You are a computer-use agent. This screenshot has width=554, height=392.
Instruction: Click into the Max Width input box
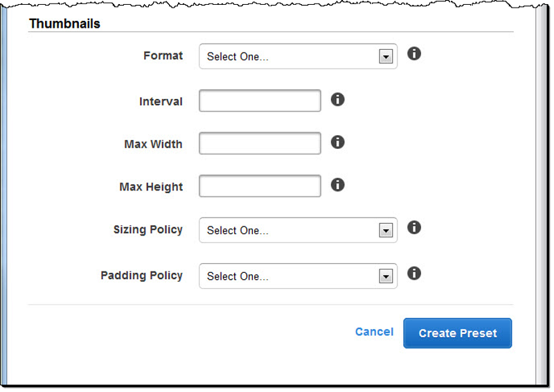click(260, 144)
